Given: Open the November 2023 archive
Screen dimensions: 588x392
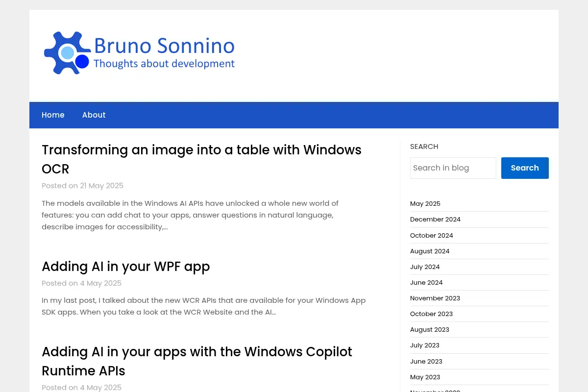Looking at the screenshot, I should (x=435, y=298).
